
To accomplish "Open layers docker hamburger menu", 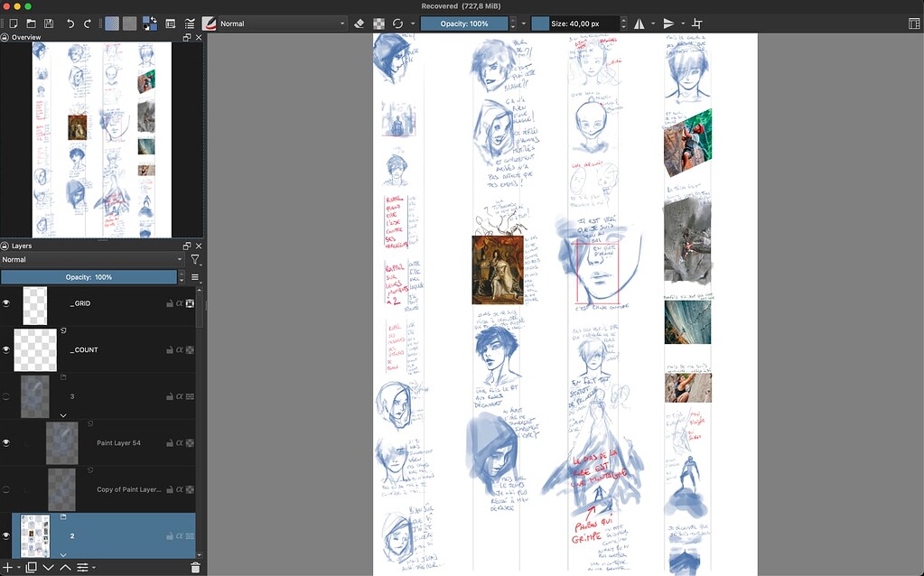I will click(195, 277).
